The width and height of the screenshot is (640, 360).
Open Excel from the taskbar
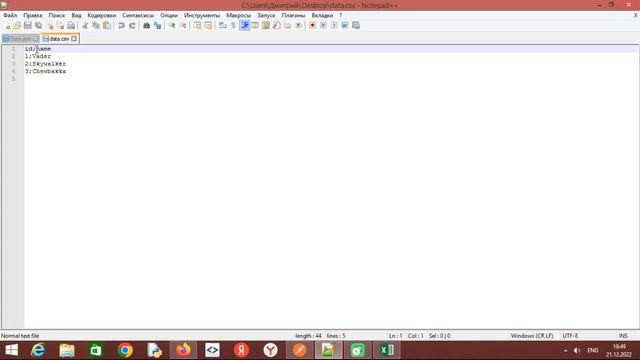click(387, 350)
